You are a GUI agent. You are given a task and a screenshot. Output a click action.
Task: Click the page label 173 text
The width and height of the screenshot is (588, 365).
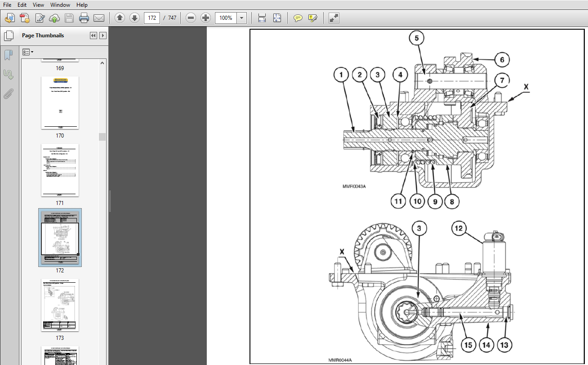pyautogui.click(x=60, y=338)
